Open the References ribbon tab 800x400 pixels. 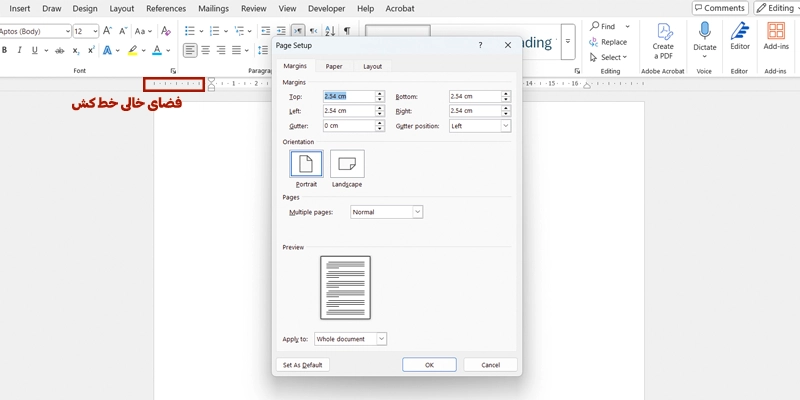pyautogui.click(x=166, y=8)
